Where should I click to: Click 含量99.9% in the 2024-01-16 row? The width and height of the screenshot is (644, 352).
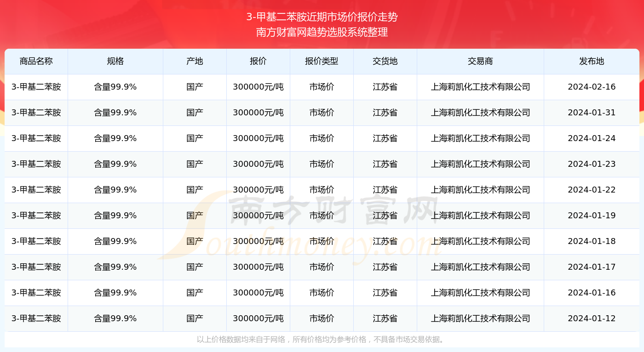point(115,293)
